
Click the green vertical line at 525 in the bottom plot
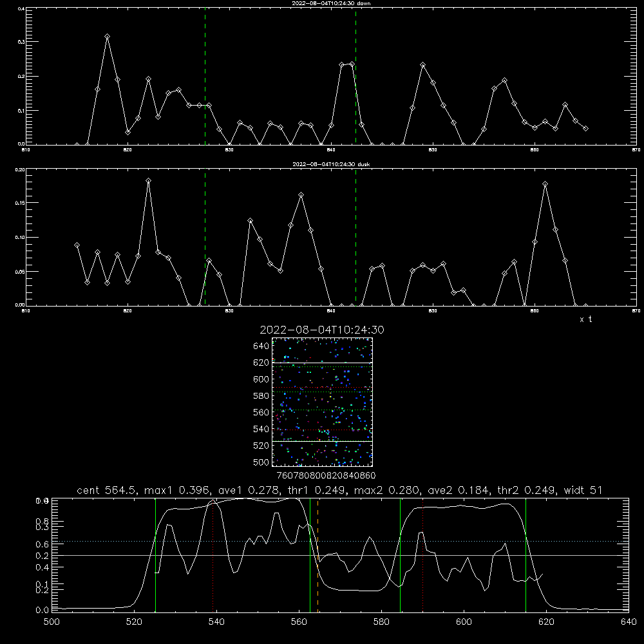tap(155, 555)
